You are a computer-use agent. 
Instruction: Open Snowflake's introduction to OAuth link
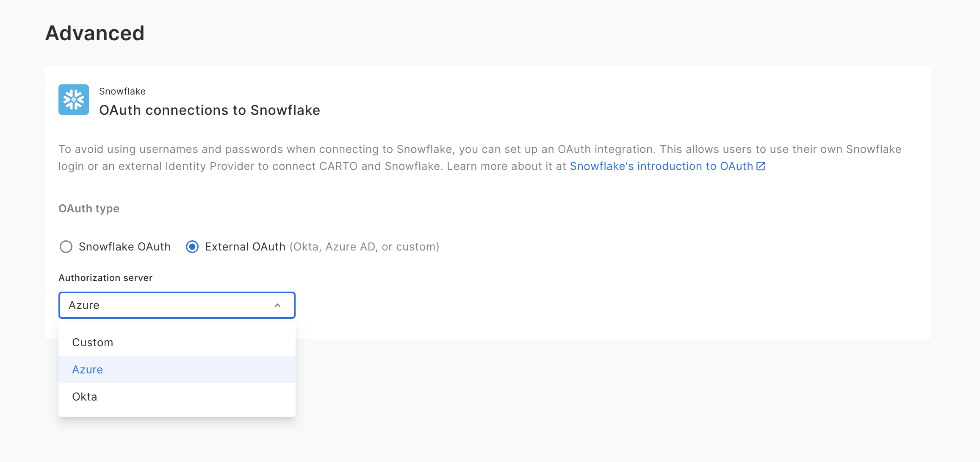pyautogui.click(x=661, y=166)
